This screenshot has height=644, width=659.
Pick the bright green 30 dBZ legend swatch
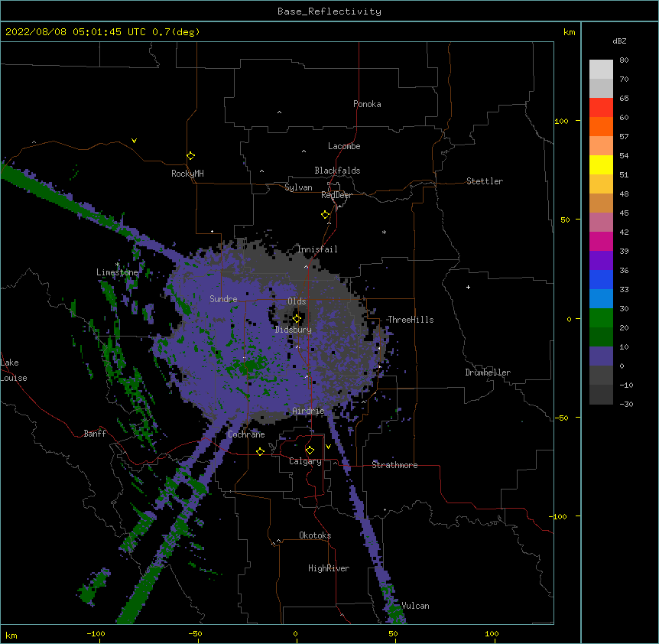point(601,318)
